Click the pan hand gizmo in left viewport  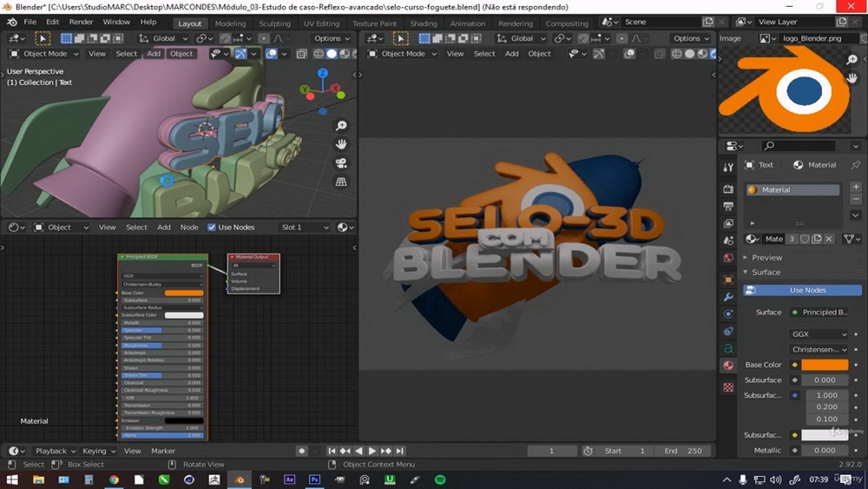pos(341,144)
